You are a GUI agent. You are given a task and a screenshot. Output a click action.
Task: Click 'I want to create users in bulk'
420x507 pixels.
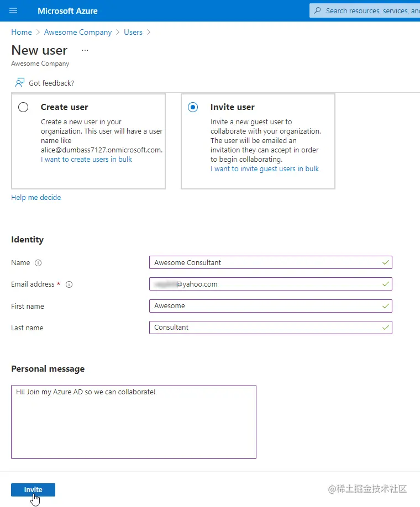click(x=86, y=159)
